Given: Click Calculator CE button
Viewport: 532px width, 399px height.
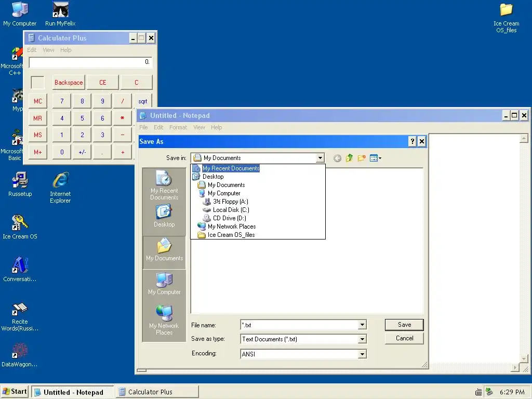Looking at the screenshot, I should [x=102, y=83].
